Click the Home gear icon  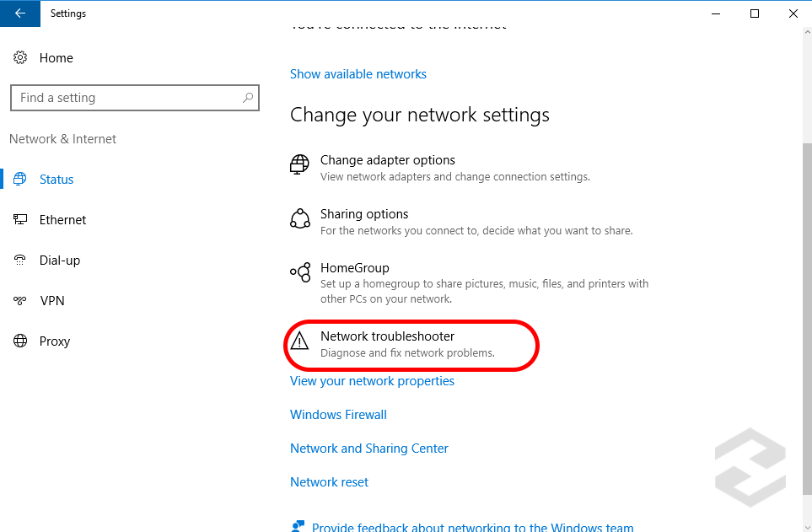click(21, 58)
